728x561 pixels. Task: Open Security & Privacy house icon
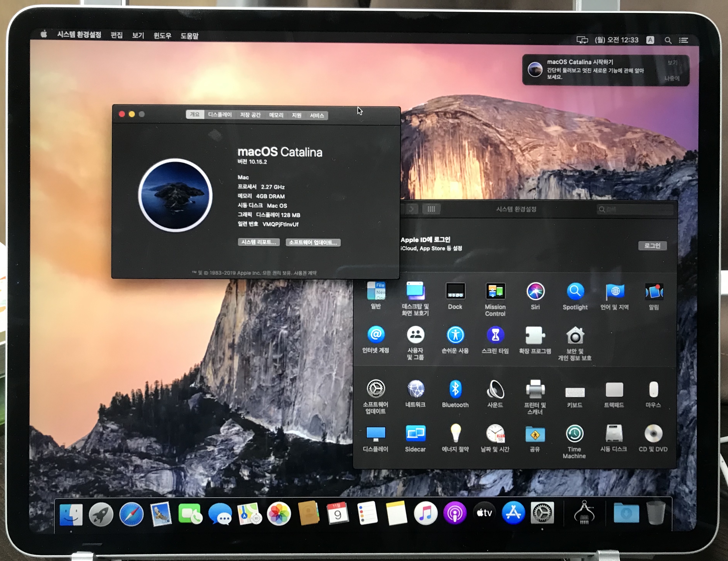[575, 336]
